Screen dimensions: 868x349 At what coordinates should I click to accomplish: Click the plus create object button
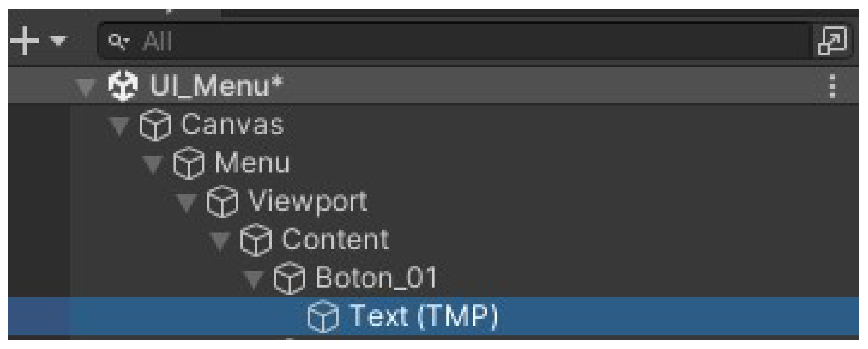pyautogui.click(x=24, y=41)
